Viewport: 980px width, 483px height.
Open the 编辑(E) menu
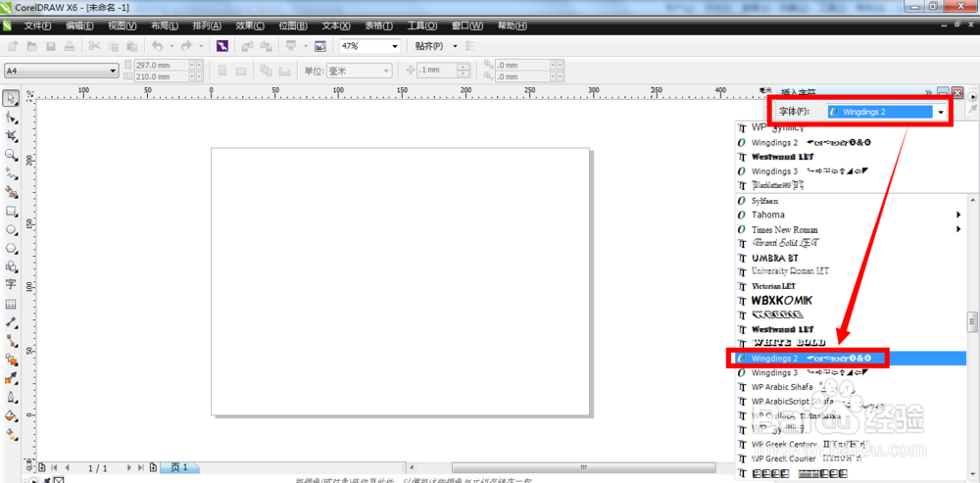pyautogui.click(x=79, y=26)
